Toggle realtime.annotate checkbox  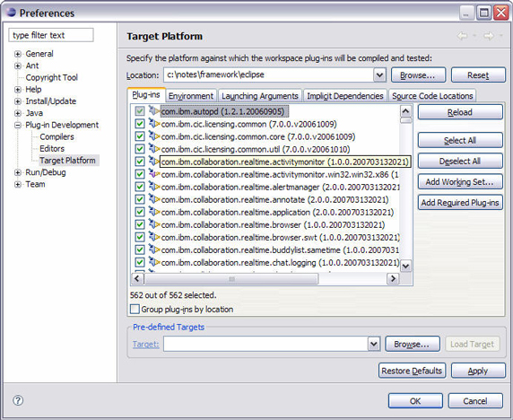coord(140,199)
